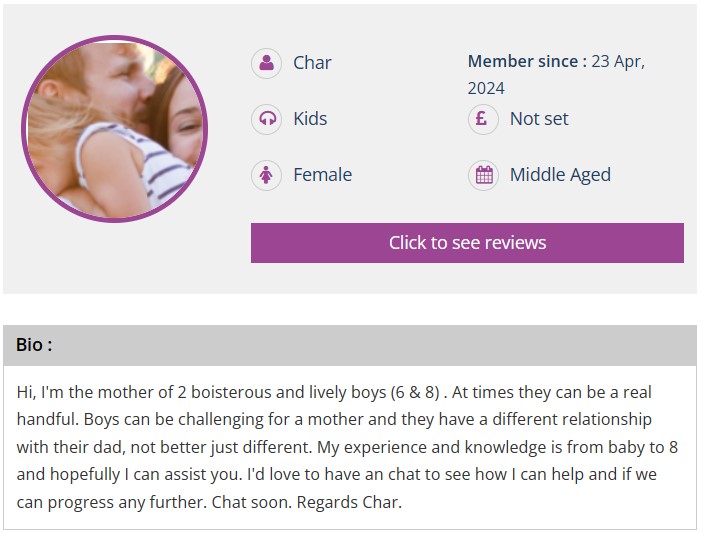705x541 pixels.
Task: Click the Kids specialty label
Action: pyautogui.click(x=310, y=119)
